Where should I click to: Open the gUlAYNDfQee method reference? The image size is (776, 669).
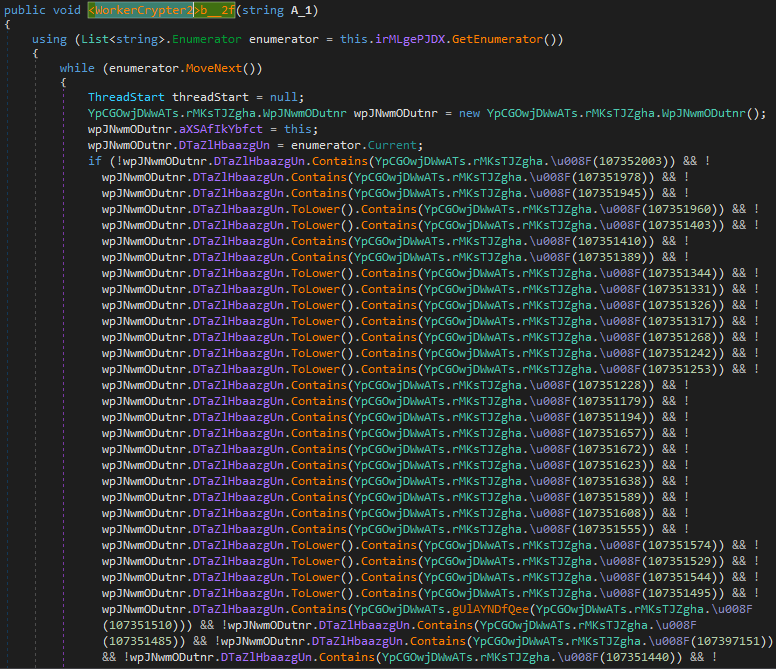(x=490, y=609)
